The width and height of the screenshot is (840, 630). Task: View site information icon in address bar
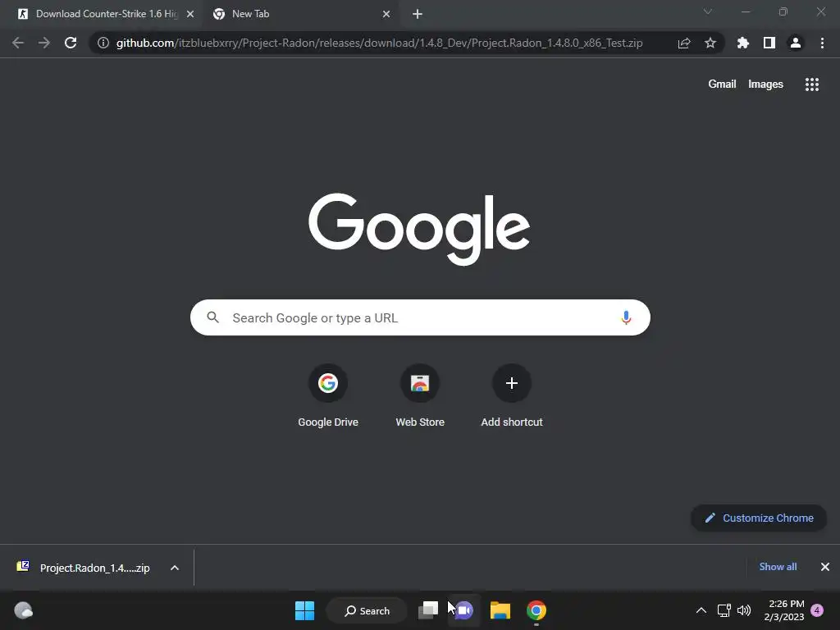103,43
